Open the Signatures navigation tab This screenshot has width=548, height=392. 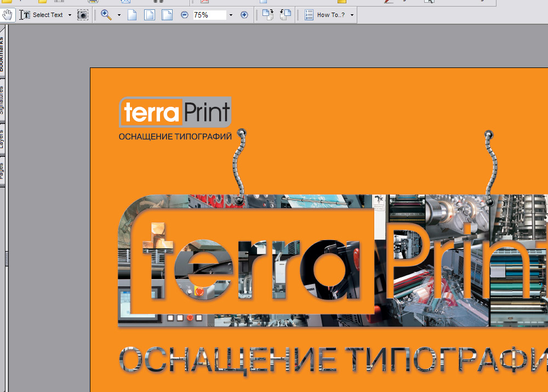click(2, 100)
